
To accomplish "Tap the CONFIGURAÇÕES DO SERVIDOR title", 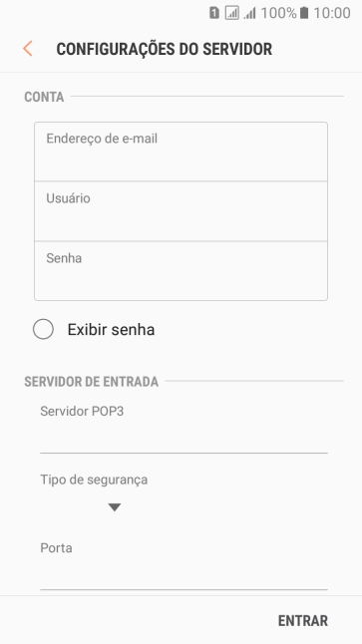I will (164, 49).
